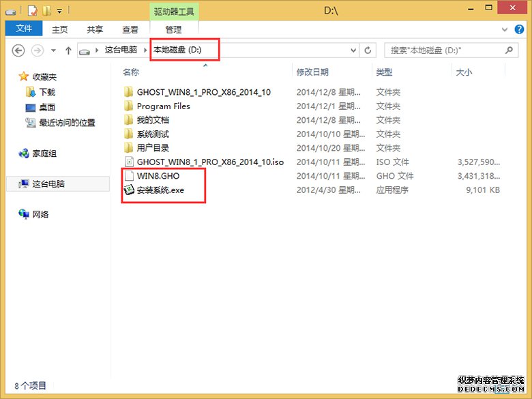Click the GHO 文件 type cell

(395, 176)
